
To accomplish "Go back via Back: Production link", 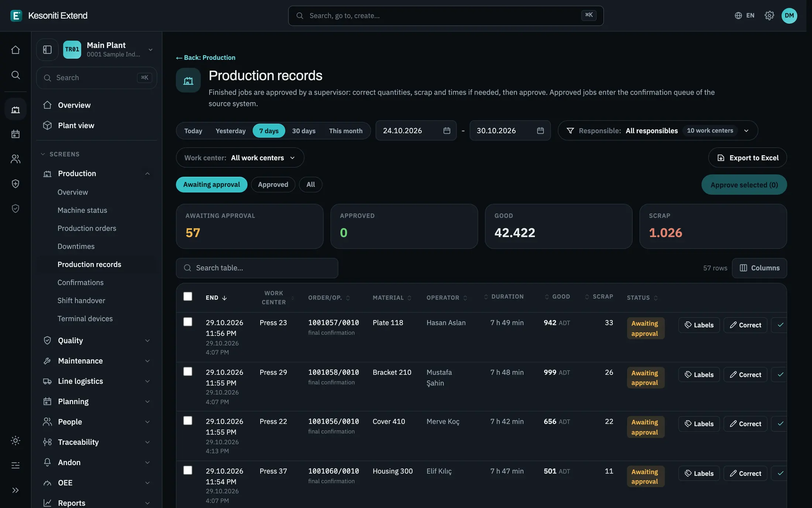I will coord(206,58).
